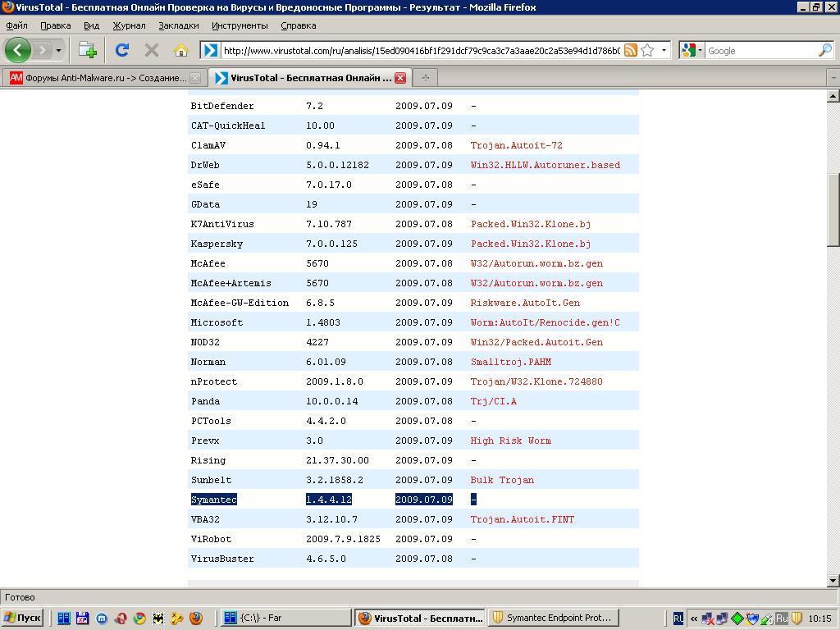Click the RSS feed icon in the address bar
This screenshot has width=840, height=630.
(631, 50)
